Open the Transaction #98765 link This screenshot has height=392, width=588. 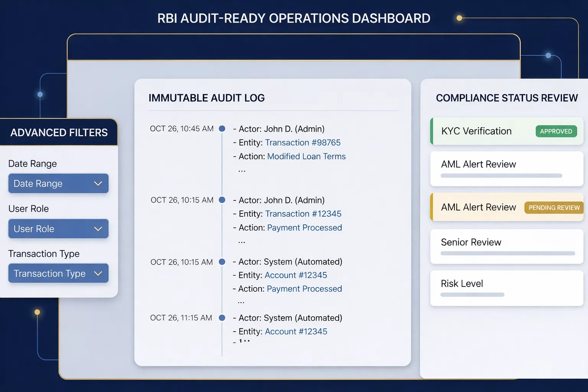pos(302,142)
